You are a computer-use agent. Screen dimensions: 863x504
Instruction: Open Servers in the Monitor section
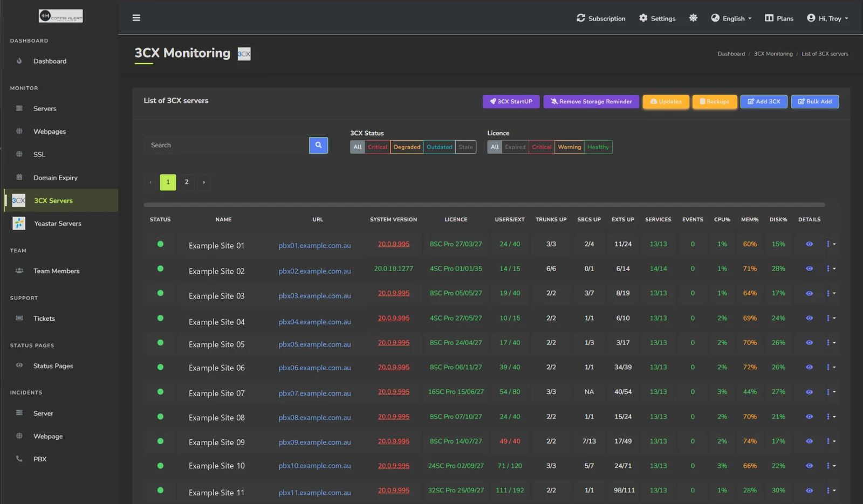[45, 109]
